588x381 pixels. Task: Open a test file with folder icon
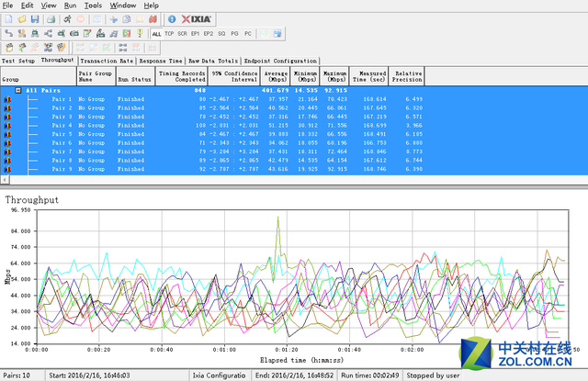[22, 19]
